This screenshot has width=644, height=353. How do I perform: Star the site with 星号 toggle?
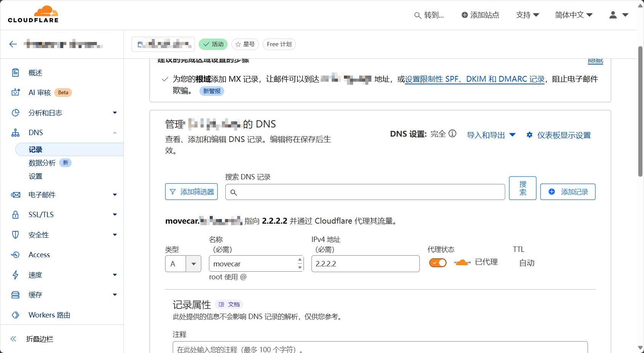[245, 44]
